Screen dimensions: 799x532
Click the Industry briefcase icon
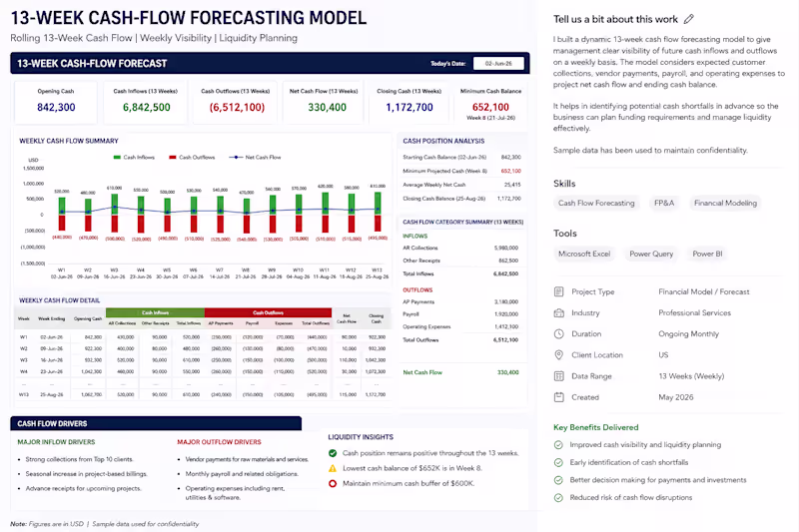coord(559,313)
